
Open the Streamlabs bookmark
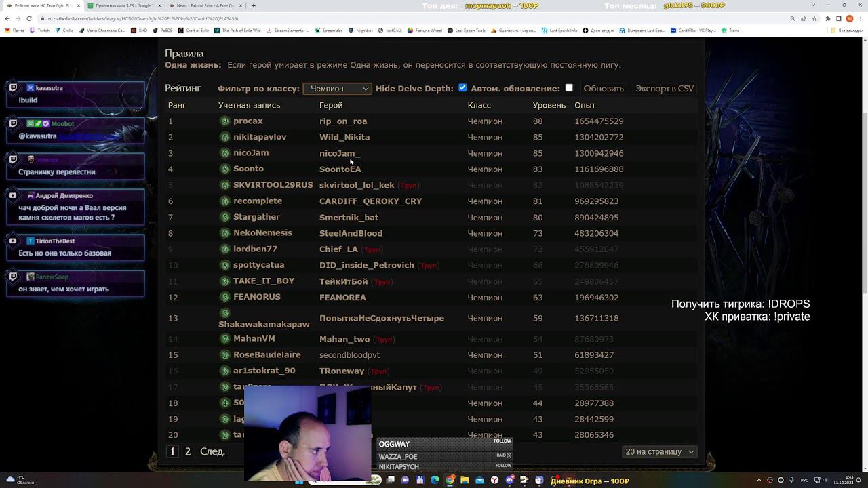(328, 30)
